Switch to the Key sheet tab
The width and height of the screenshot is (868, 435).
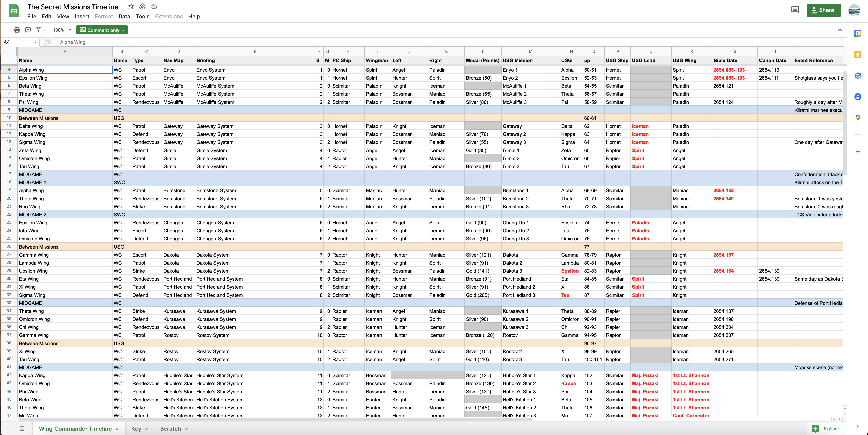[x=136, y=429]
